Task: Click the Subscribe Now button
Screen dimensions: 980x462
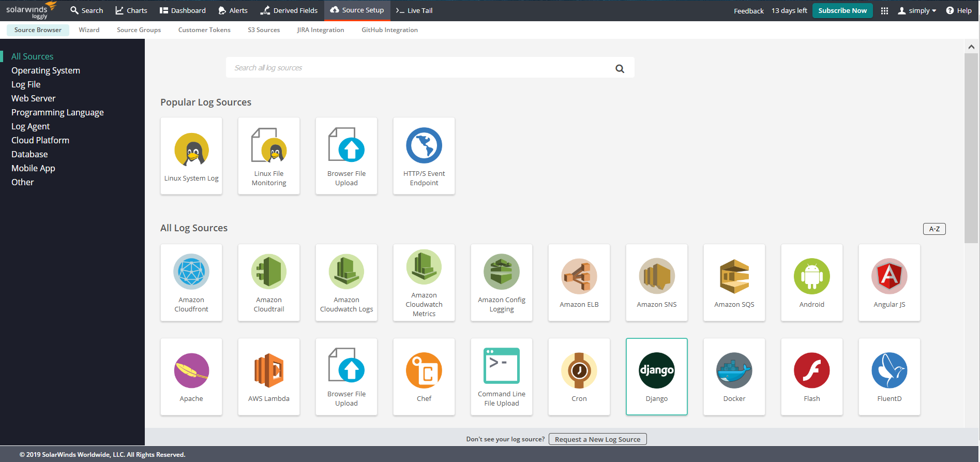Action: [842, 10]
